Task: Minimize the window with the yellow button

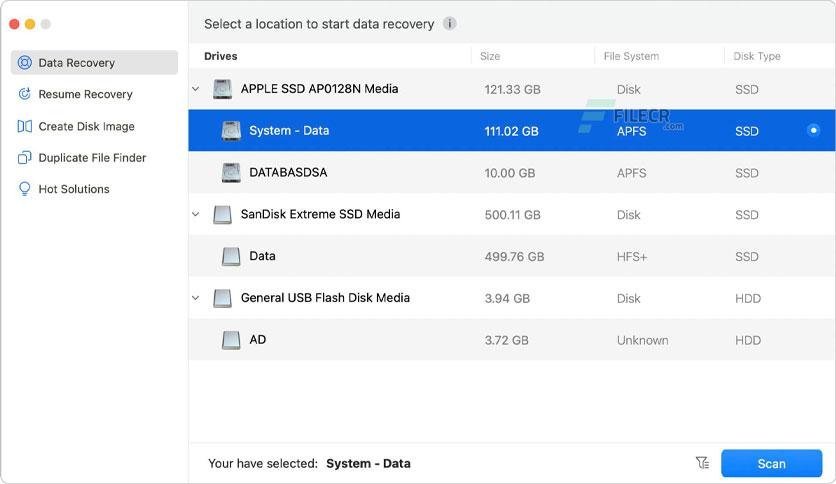Action: pos(30,24)
